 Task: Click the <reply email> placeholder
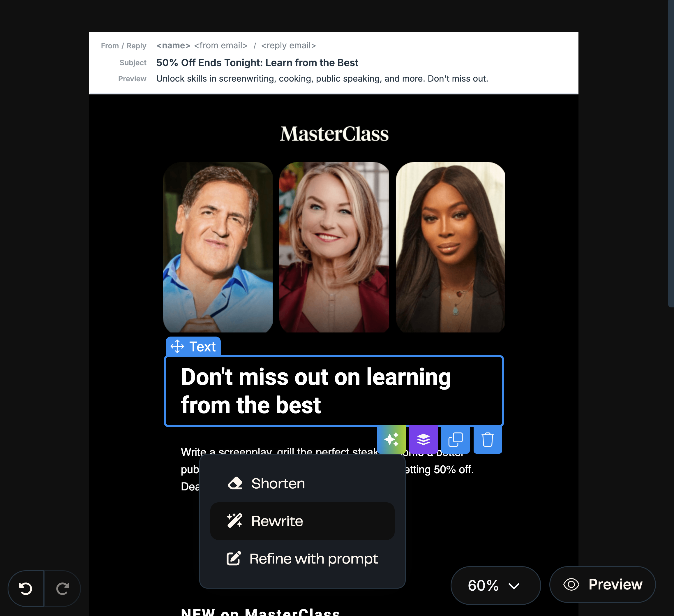(289, 45)
